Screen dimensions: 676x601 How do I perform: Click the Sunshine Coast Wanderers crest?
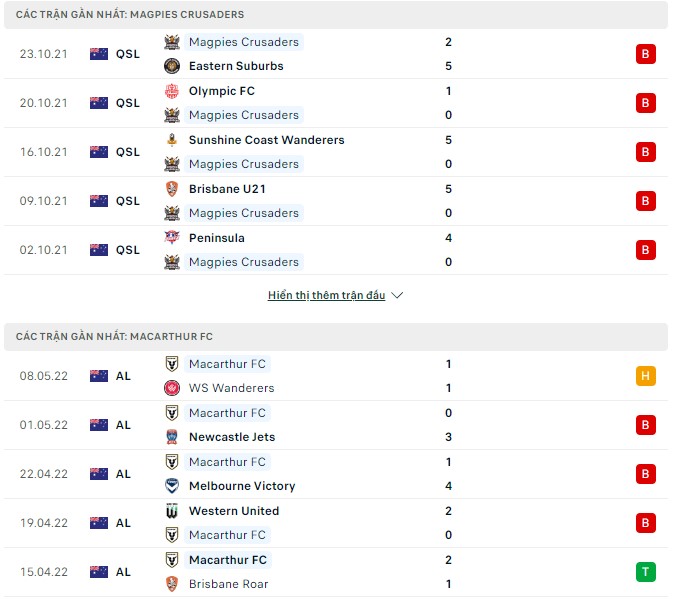point(172,140)
